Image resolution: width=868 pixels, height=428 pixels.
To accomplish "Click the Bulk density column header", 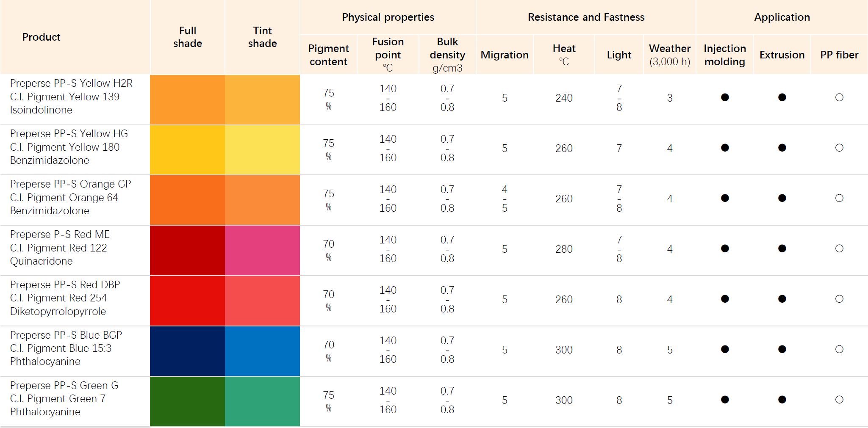I will [x=447, y=55].
